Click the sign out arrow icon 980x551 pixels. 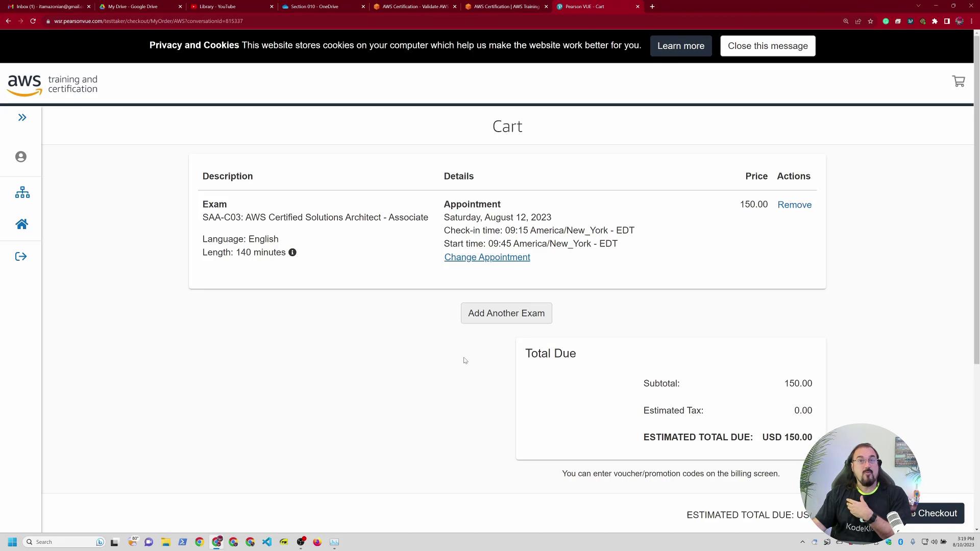pyautogui.click(x=21, y=257)
